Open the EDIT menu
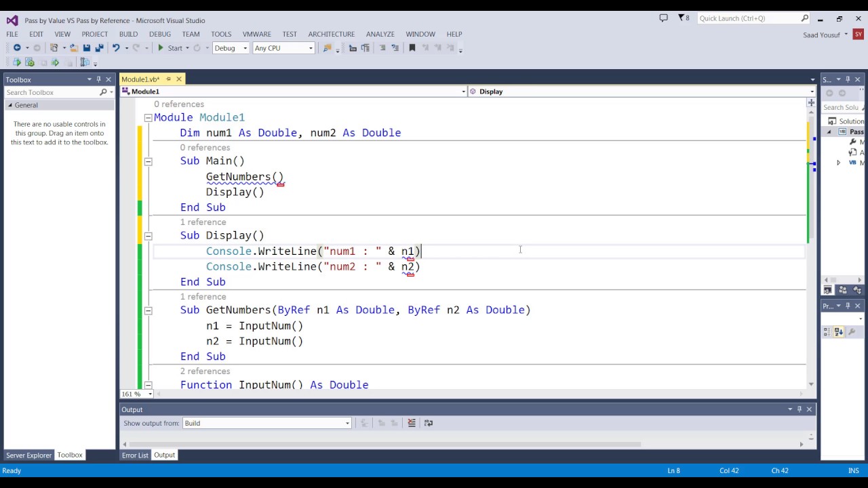Image resolution: width=868 pixels, height=488 pixels. click(36, 34)
